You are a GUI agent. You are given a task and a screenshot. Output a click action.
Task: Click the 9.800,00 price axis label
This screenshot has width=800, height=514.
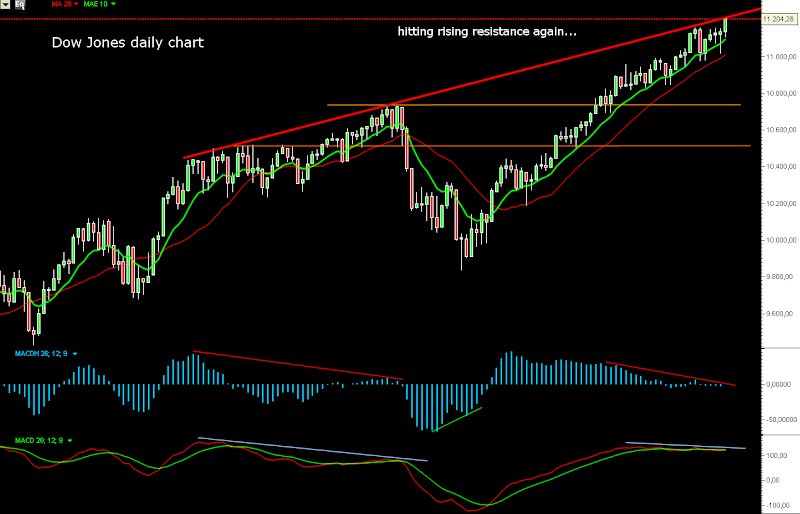coord(781,277)
